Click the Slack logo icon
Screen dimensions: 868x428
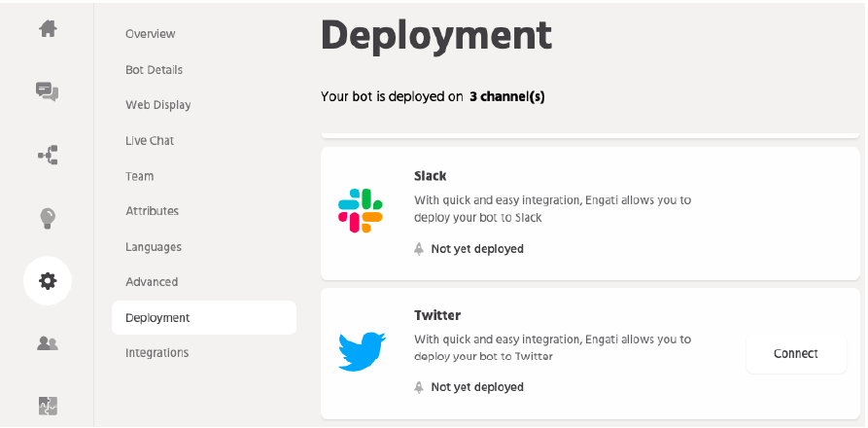[361, 211]
